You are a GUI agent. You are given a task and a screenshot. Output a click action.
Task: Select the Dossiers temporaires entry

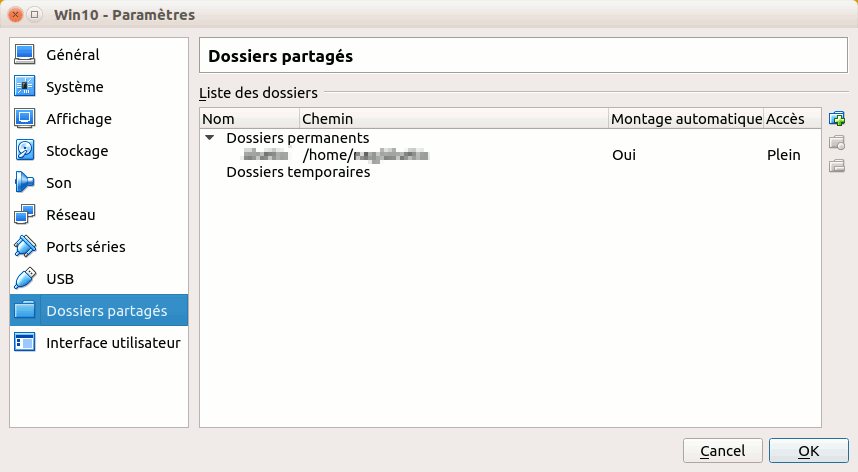298,172
